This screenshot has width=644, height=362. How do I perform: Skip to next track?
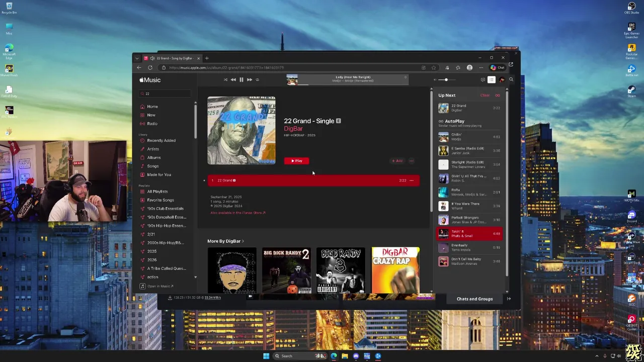tap(249, 79)
